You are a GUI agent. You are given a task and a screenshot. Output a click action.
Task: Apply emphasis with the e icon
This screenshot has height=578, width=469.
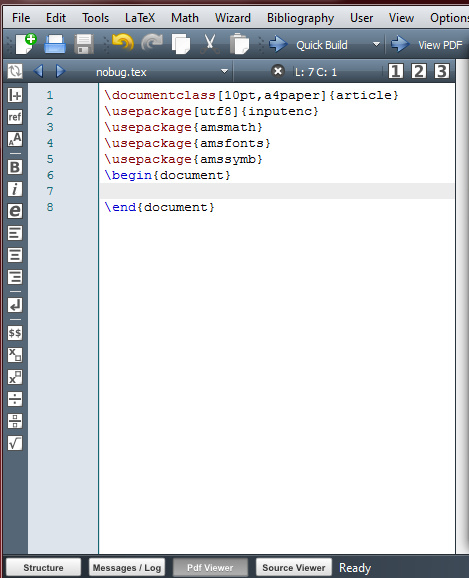15,211
